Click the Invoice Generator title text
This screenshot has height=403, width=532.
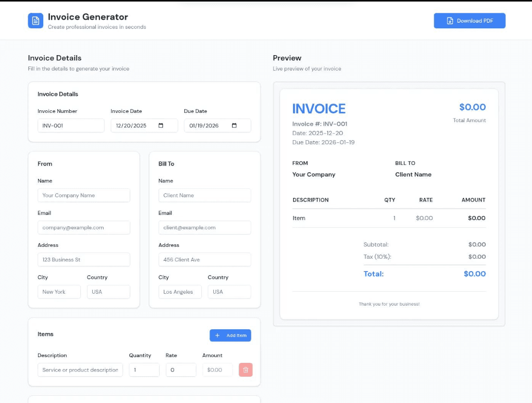(88, 17)
